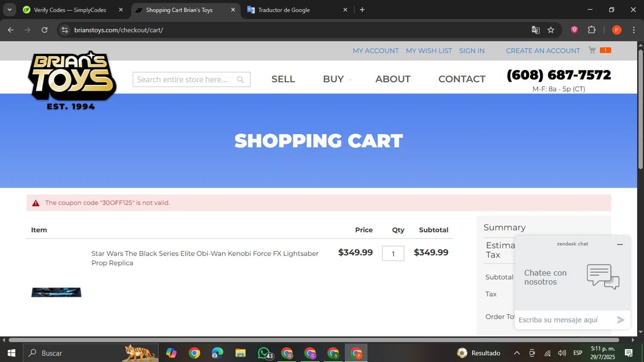Open the CONTACT menu item
This screenshot has height=362, width=644.
tap(462, 79)
